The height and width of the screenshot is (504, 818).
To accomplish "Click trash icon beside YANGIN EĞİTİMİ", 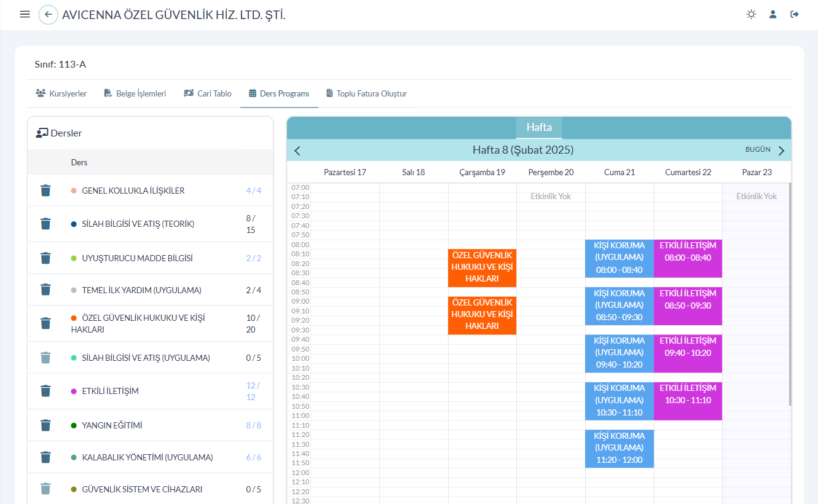I will pyautogui.click(x=45, y=425).
